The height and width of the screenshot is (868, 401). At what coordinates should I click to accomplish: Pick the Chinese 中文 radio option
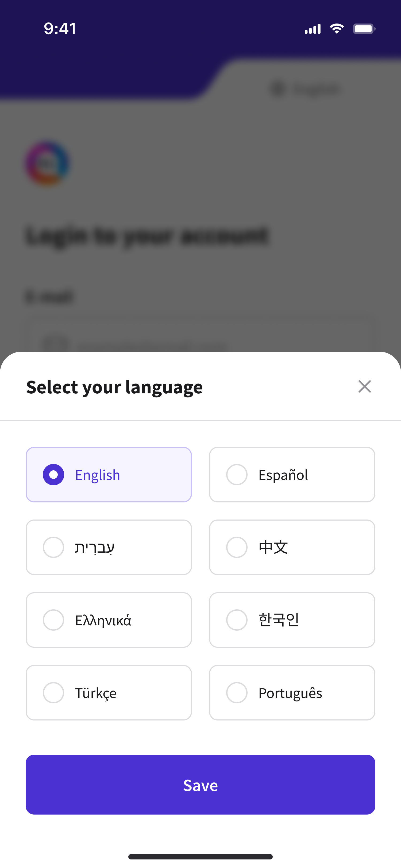[x=237, y=547]
